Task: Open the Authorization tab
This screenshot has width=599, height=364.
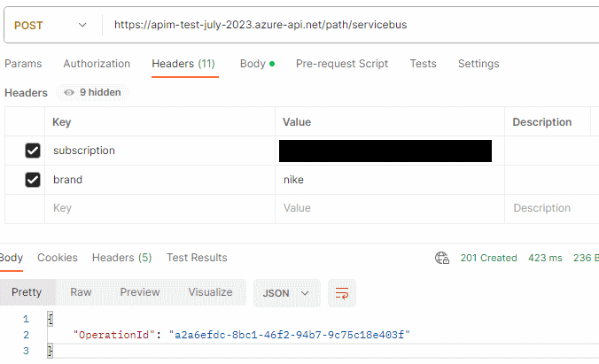Action: pyautogui.click(x=97, y=64)
